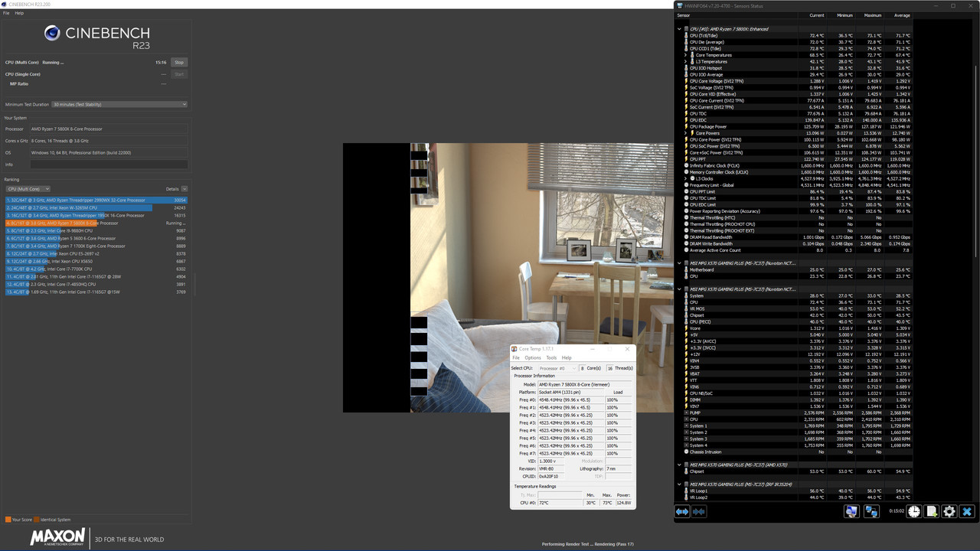The image size is (980, 551).
Task: Open system summary with the monitor magnifier icon
Action: [851, 511]
